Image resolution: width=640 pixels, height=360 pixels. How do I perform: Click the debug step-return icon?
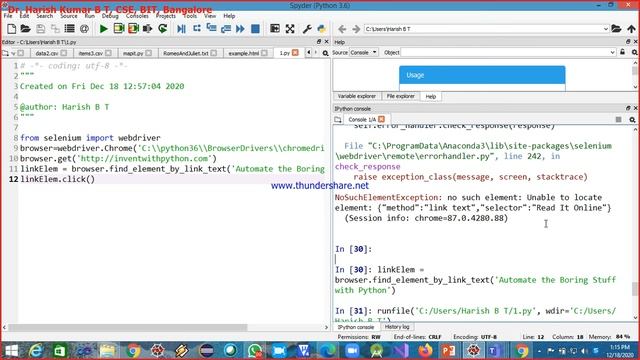[226, 29]
